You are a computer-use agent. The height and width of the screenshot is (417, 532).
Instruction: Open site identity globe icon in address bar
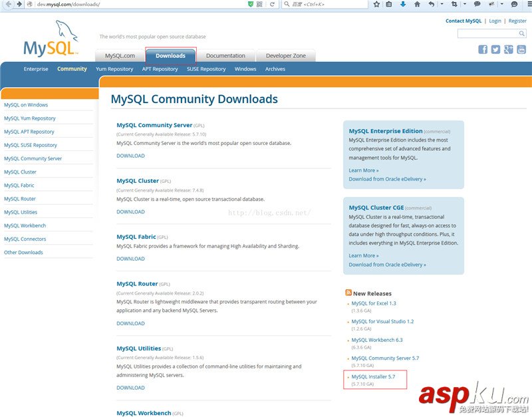(30, 4)
